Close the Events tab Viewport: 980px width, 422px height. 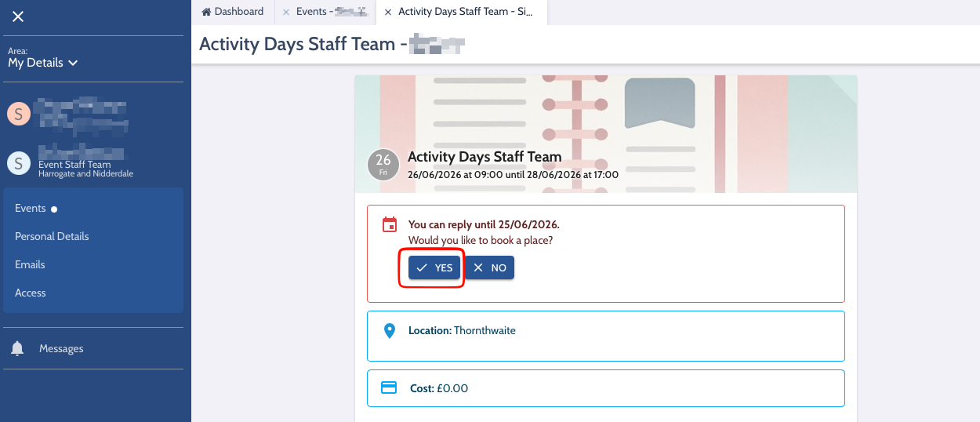[x=286, y=12]
